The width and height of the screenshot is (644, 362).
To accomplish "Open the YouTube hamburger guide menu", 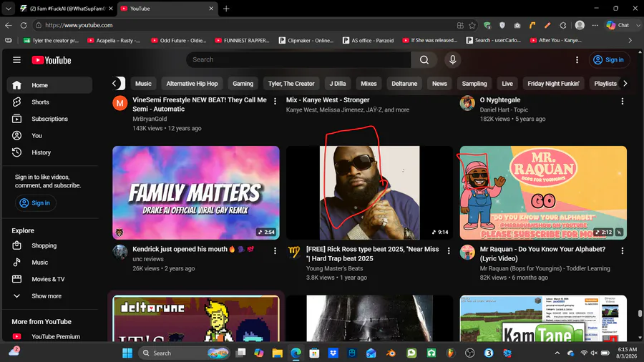I will [16, 60].
